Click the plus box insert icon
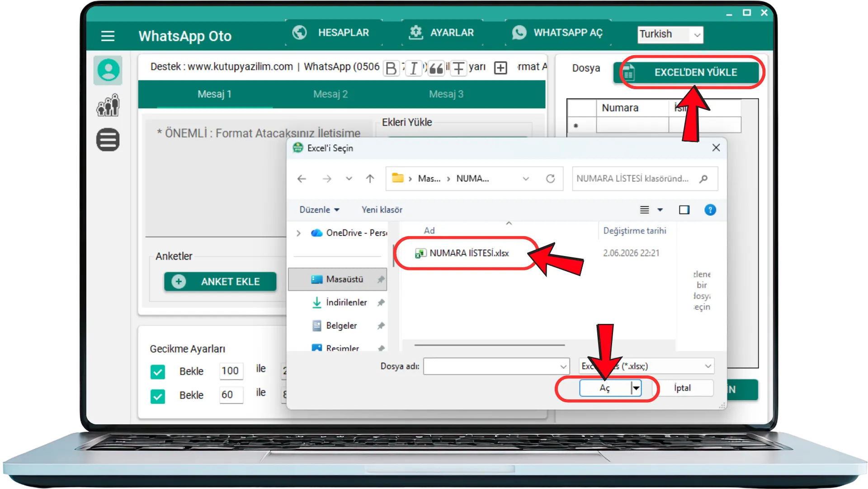The height and width of the screenshot is (489, 868). click(x=500, y=68)
